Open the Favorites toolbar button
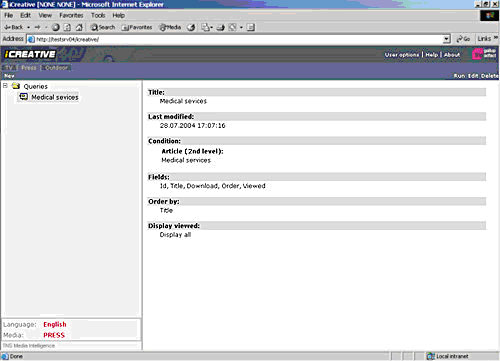This screenshot has width=500, height=361. (x=137, y=27)
